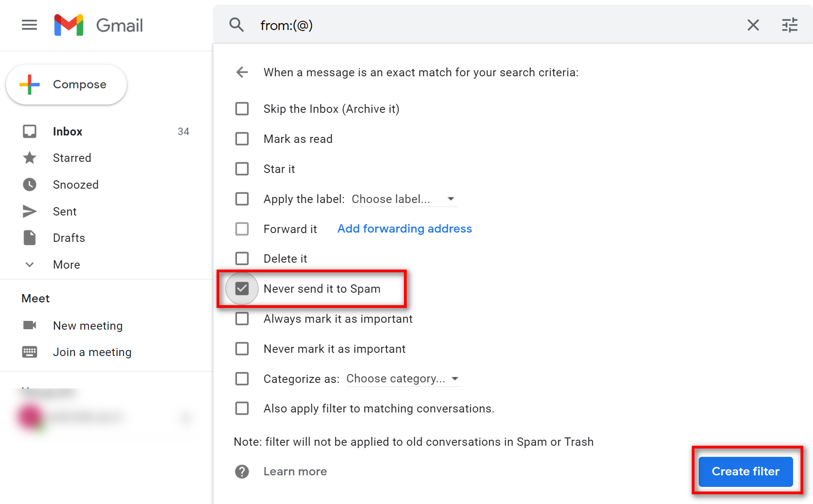Image resolution: width=813 pixels, height=504 pixels.
Task: Click the Add forwarding address link
Action: (404, 229)
